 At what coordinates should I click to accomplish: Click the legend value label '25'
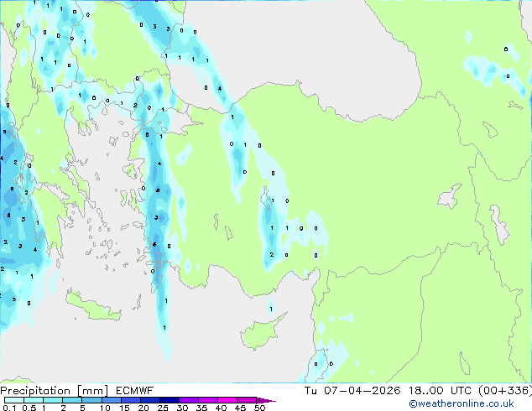pyautogui.click(x=163, y=408)
